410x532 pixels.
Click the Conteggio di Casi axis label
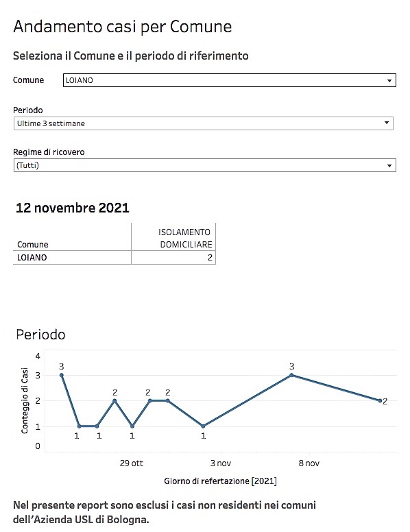click(x=25, y=400)
